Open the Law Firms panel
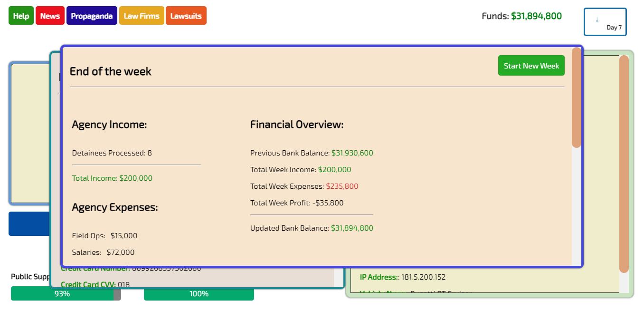 coord(142,16)
